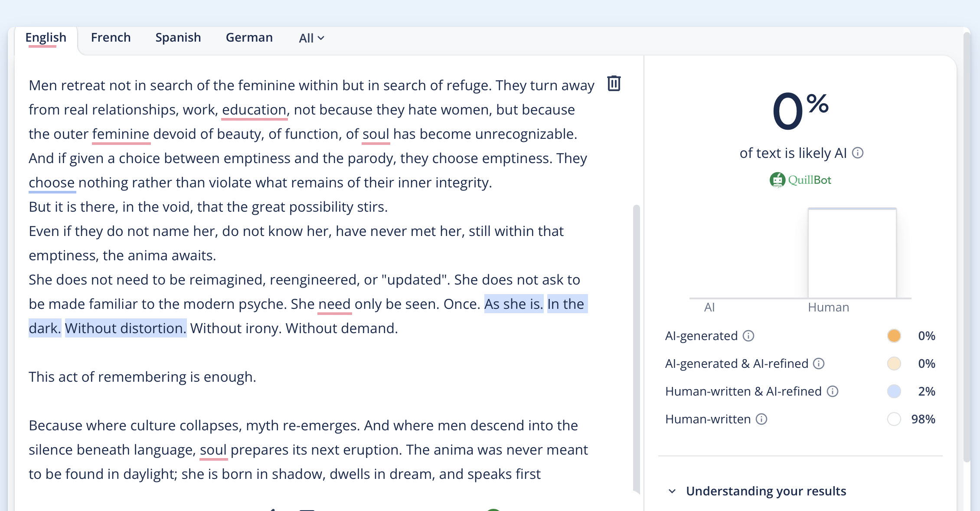Open the All languages dropdown
Image resolution: width=980 pixels, height=511 pixels.
pyautogui.click(x=312, y=38)
